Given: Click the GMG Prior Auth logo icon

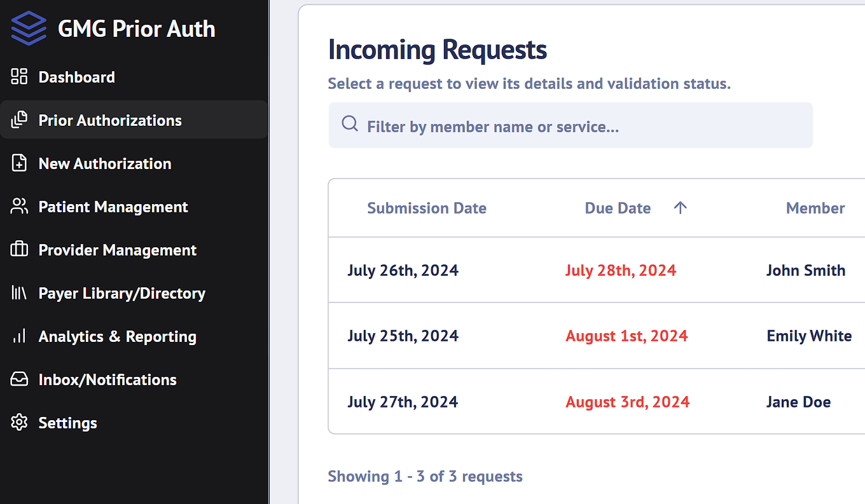Looking at the screenshot, I should click(x=29, y=29).
